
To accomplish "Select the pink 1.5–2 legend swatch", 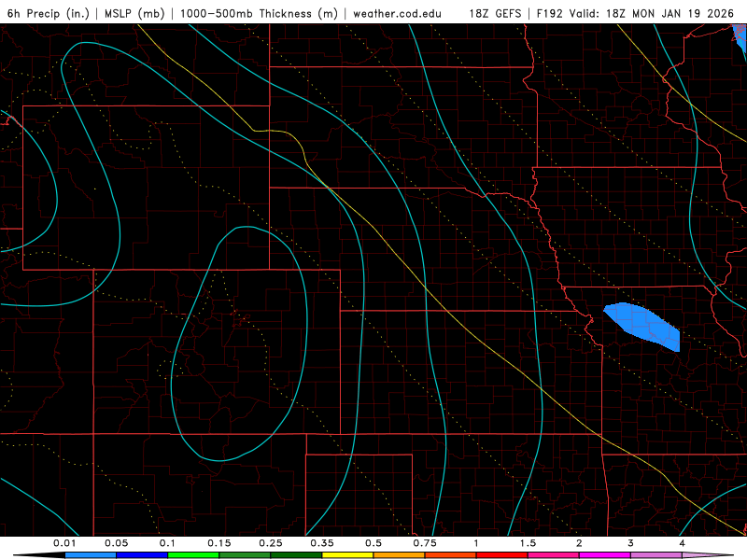I will tap(554, 555).
